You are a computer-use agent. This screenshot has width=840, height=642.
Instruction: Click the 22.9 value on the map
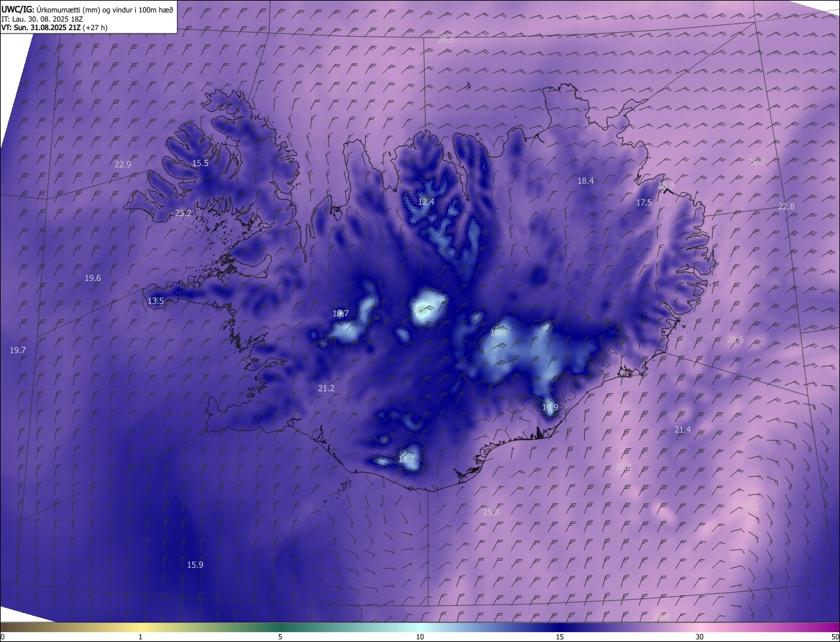pos(123,164)
